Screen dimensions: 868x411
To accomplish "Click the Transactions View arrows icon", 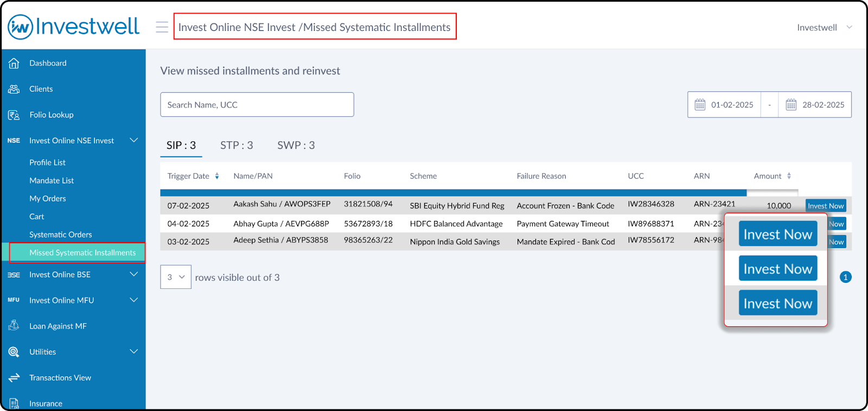I will click(x=14, y=377).
